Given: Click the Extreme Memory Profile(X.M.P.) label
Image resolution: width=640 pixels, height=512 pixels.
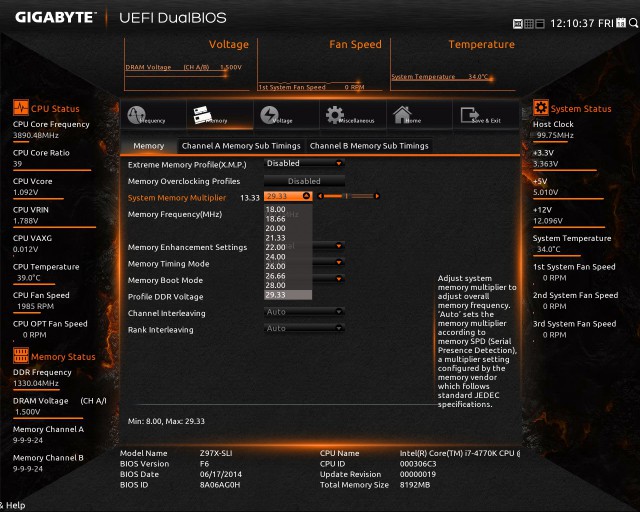Looking at the screenshot, I should coord(187,165).
